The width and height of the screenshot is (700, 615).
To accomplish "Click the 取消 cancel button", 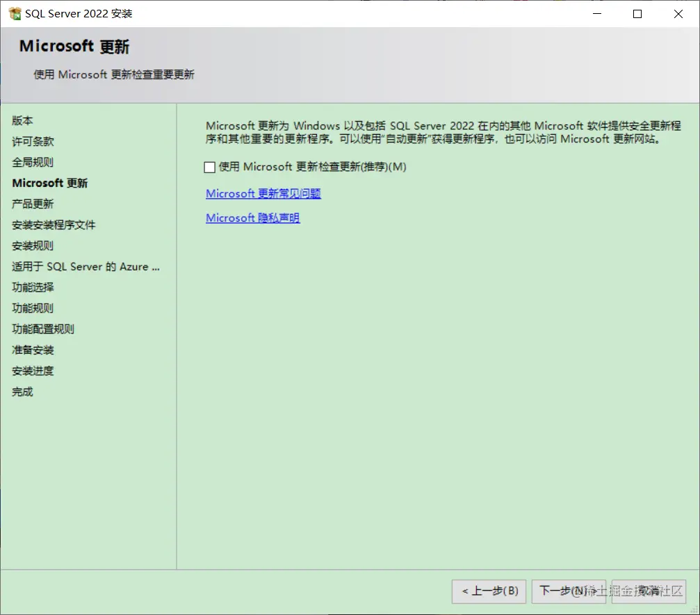I will coord(649,591).
